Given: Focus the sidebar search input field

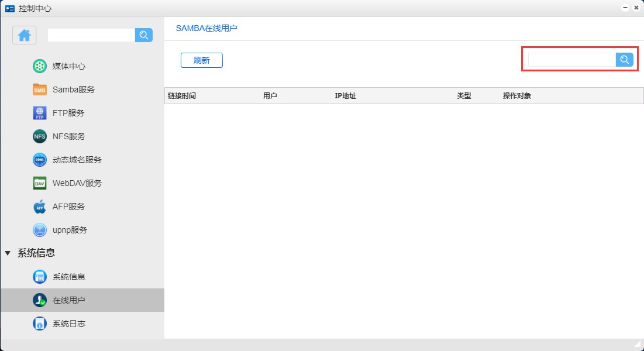Looking at the screenshot, I should point(91,35).
